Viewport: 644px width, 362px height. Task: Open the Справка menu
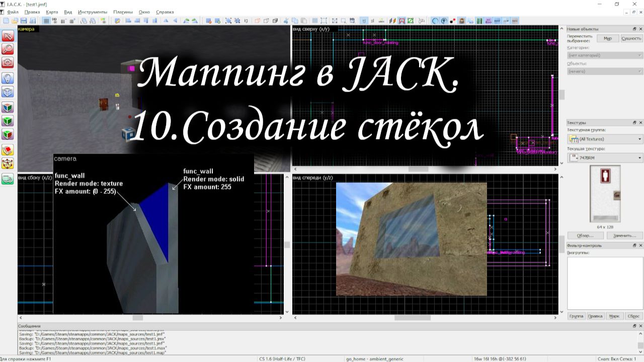coord(165,12)
